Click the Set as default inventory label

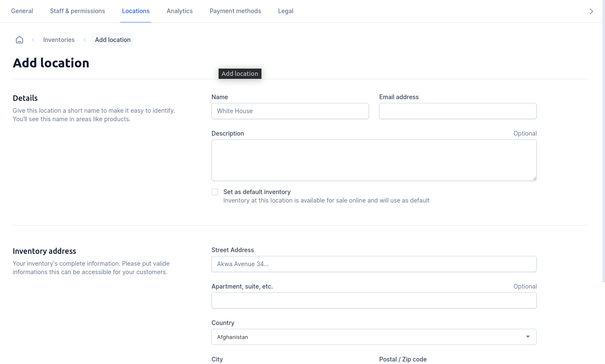tap(257, 192)
